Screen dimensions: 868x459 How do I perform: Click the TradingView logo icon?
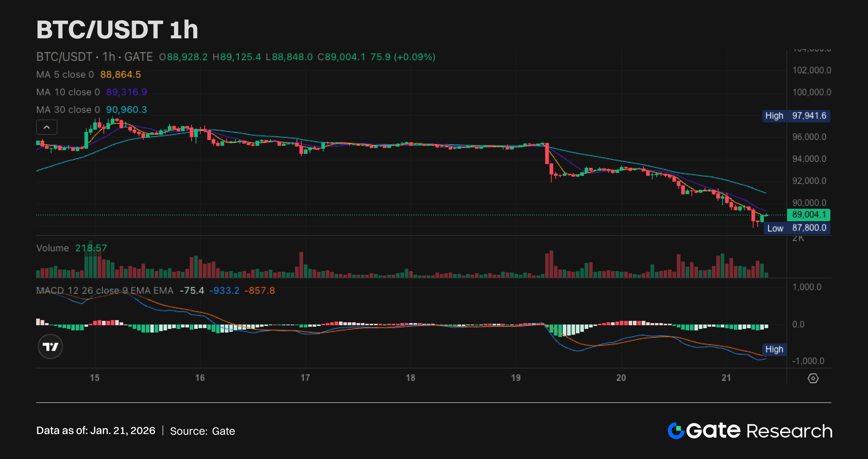(x=50, y=347)
